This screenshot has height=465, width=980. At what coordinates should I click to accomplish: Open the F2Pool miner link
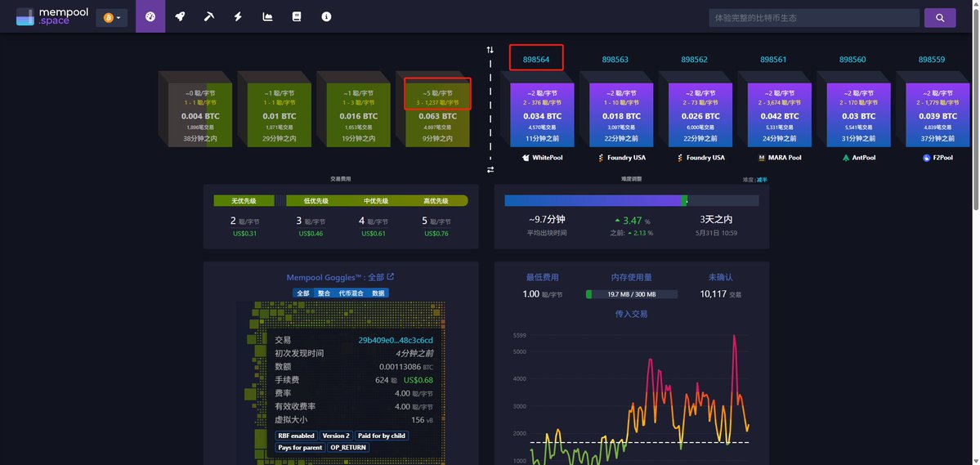click(x=937, y=158)
